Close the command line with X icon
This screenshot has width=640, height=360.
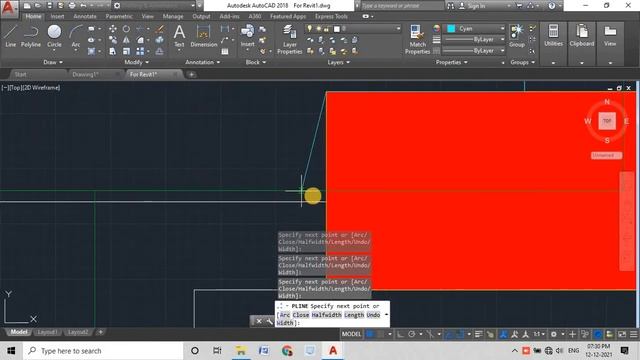(259, 322)
